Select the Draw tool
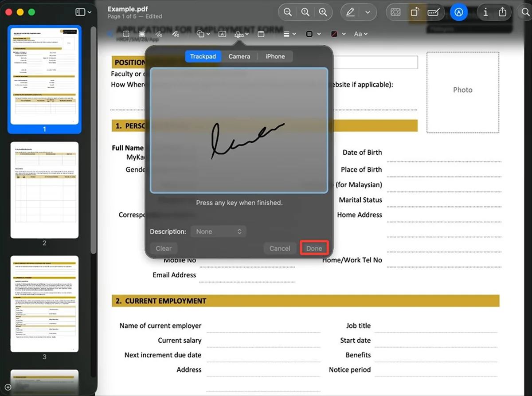532x396 pixels. click(175, 34)
